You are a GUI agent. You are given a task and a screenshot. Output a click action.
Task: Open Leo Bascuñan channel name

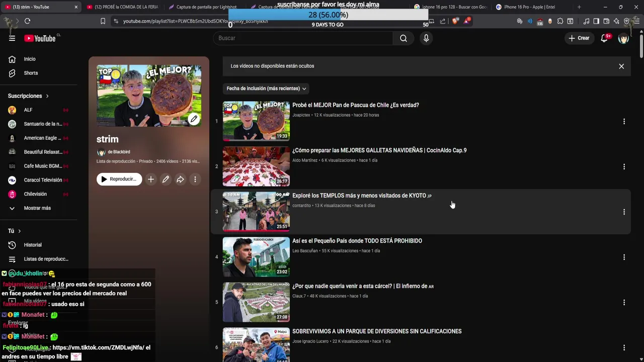coord(305,251)
